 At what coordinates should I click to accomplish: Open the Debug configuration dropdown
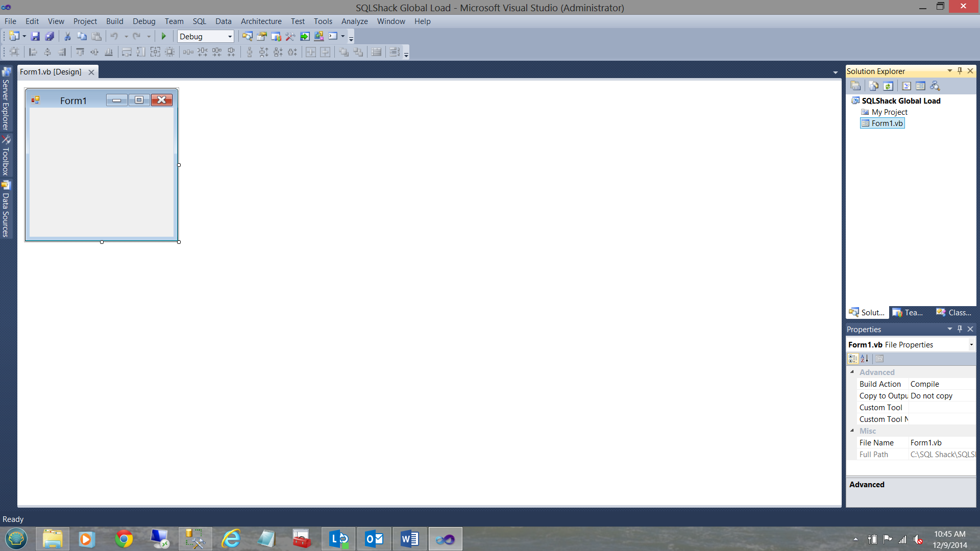click(230, 36)
